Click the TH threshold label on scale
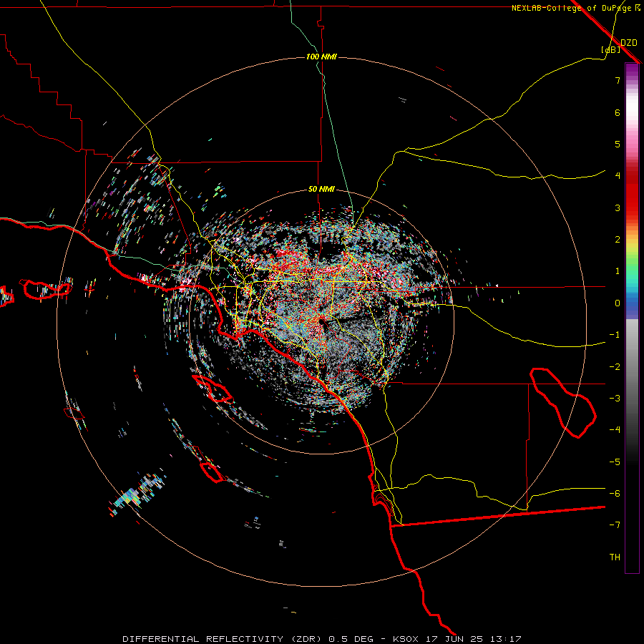 coord(615,557)
